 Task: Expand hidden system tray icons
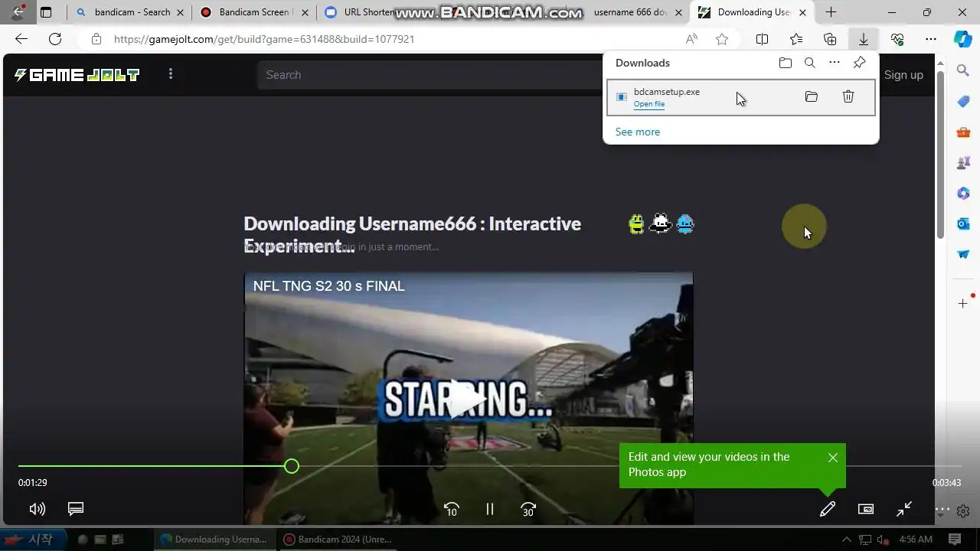click(847, 540)
